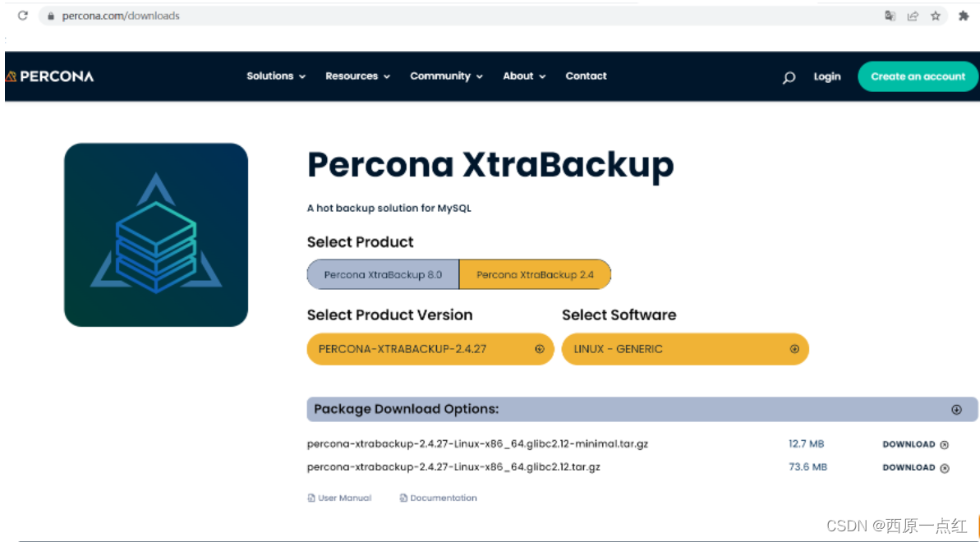Open the Contact page

pos(587,76)
